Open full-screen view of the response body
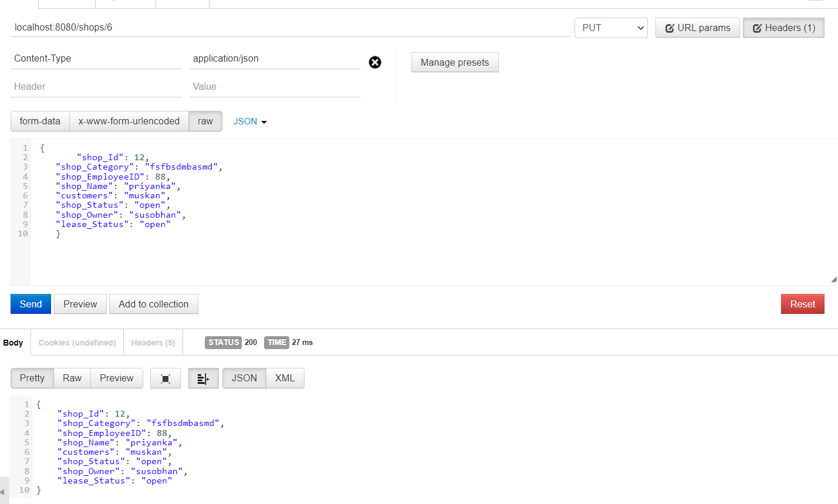 pyautogui.click(x=165, y=378)
